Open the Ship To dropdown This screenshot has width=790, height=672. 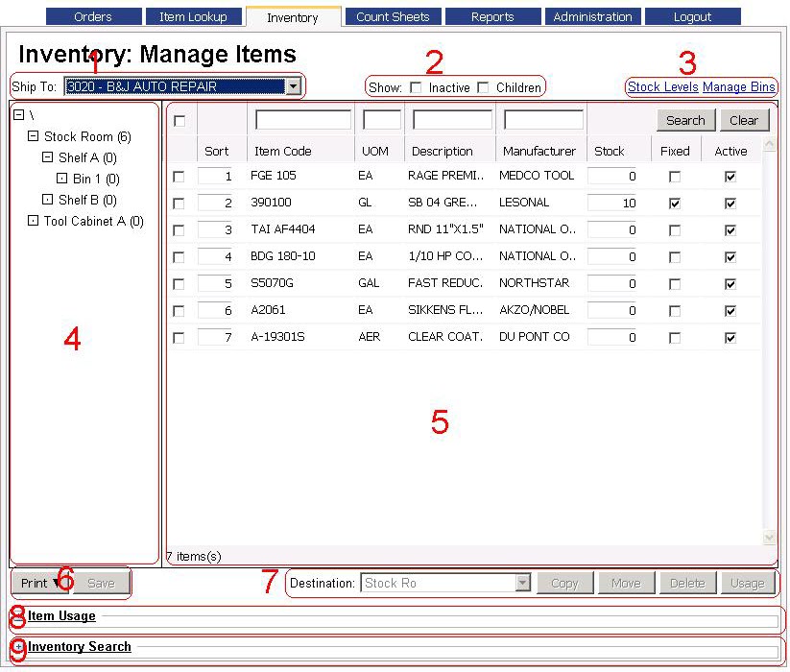coord(293,86)
